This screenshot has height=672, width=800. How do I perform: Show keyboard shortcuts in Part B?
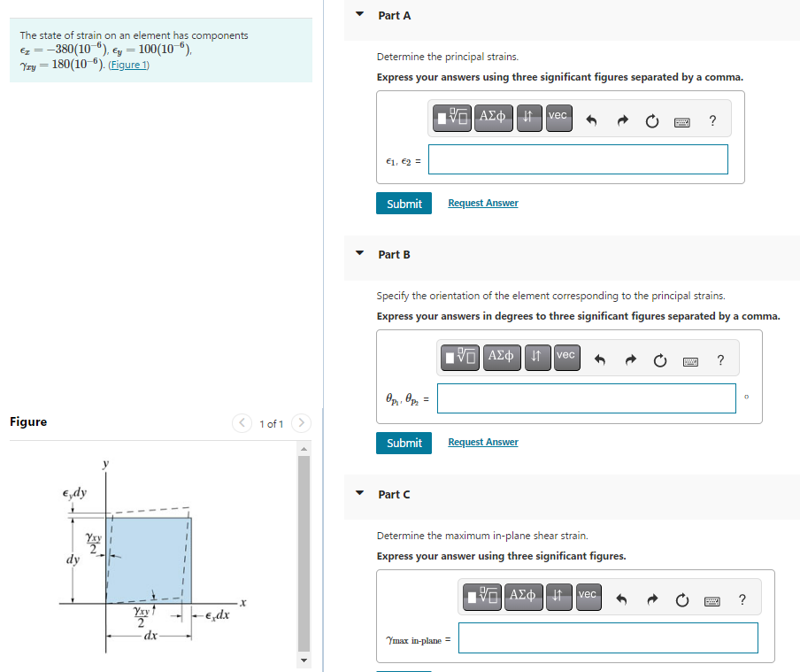click(691, 361)
